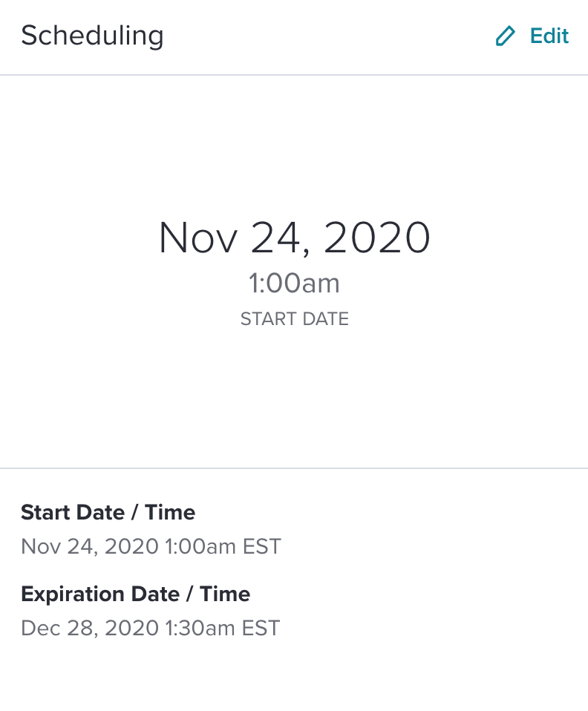The height and width of the screenshot is (711, 588).
Task: Click the Expiration Date / Time label
Action: click(135, 594)
